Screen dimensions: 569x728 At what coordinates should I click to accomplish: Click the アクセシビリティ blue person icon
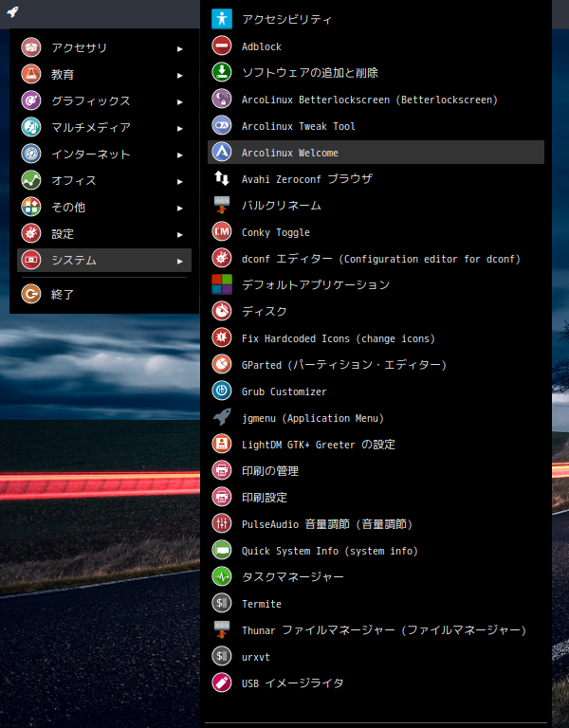[222, 19]
